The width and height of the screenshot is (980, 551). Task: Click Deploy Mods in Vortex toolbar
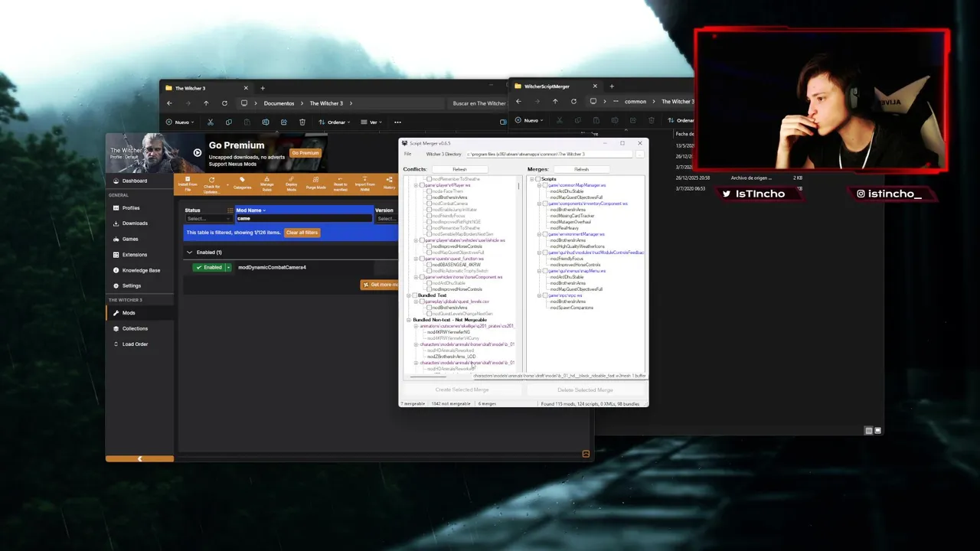[291, 184]
